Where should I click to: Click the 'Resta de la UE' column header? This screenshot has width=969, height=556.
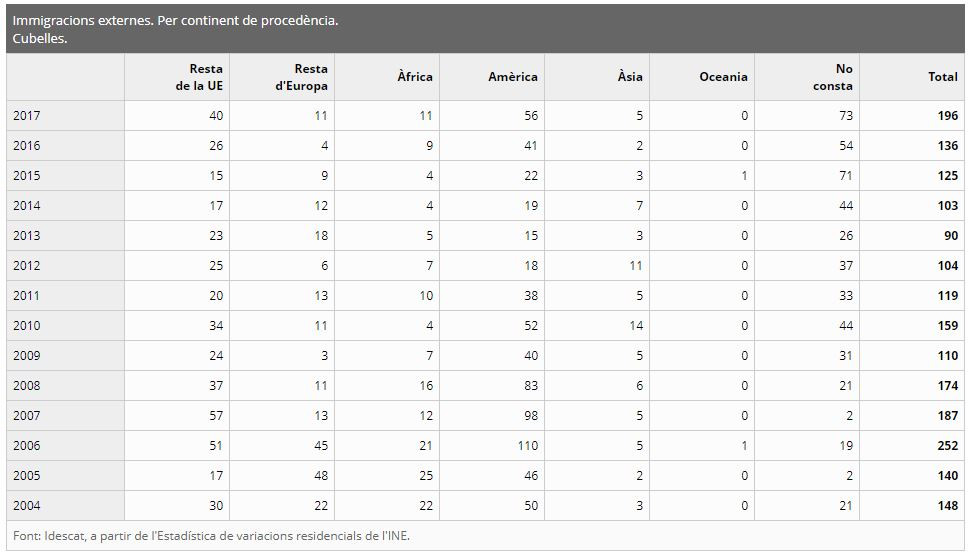point(199,77)
